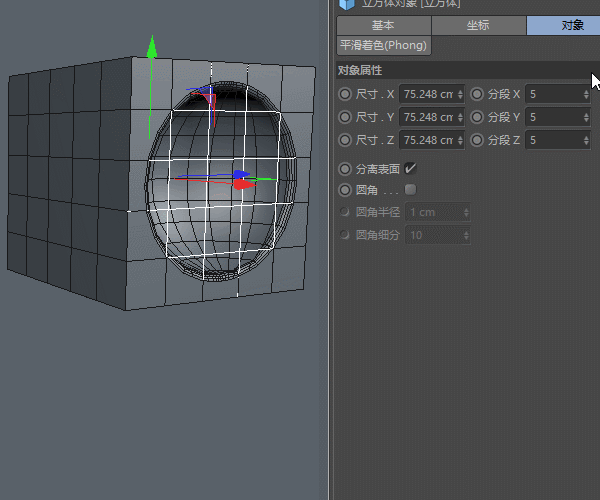Screen dimensions: 600x500
Task: Click the cube object icon in header
Action: 347,4
